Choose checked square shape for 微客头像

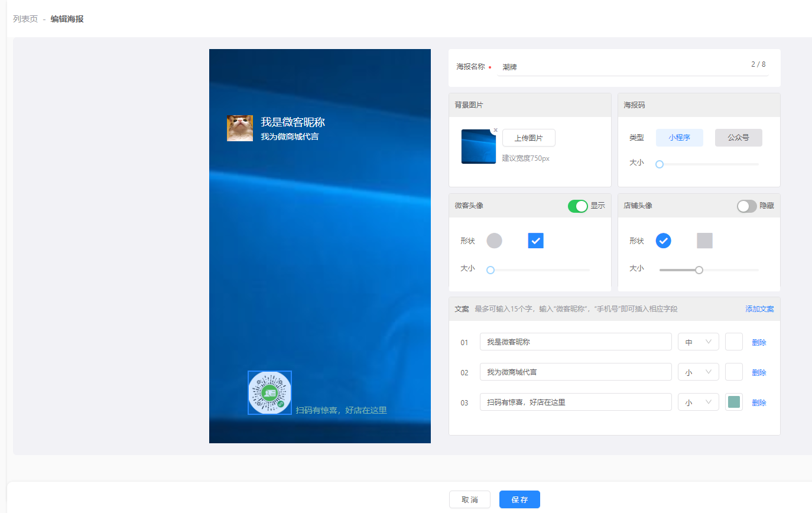[535, 241]
